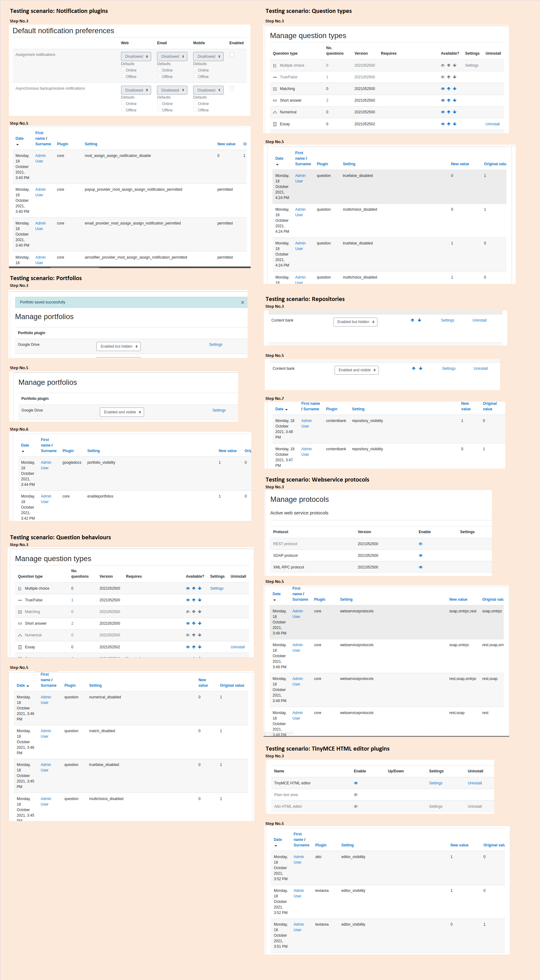540x980 pixels.
Task: Enable the REST protocol eye icon
Action: 421,544
